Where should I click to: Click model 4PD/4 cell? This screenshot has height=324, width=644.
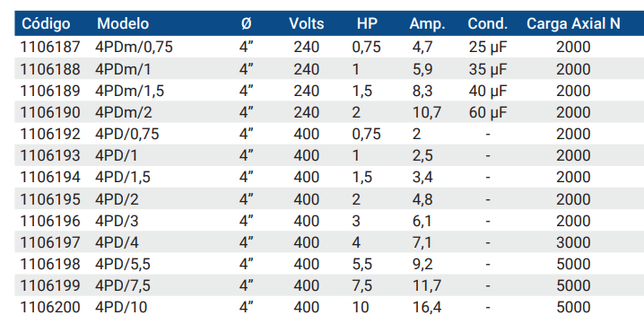pyautogui.click(x=117, y=242)
